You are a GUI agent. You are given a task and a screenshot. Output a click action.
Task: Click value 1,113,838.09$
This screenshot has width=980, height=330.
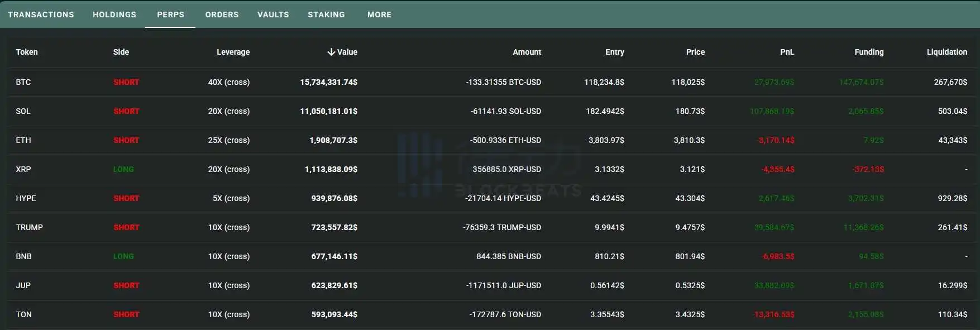(331, 169)
